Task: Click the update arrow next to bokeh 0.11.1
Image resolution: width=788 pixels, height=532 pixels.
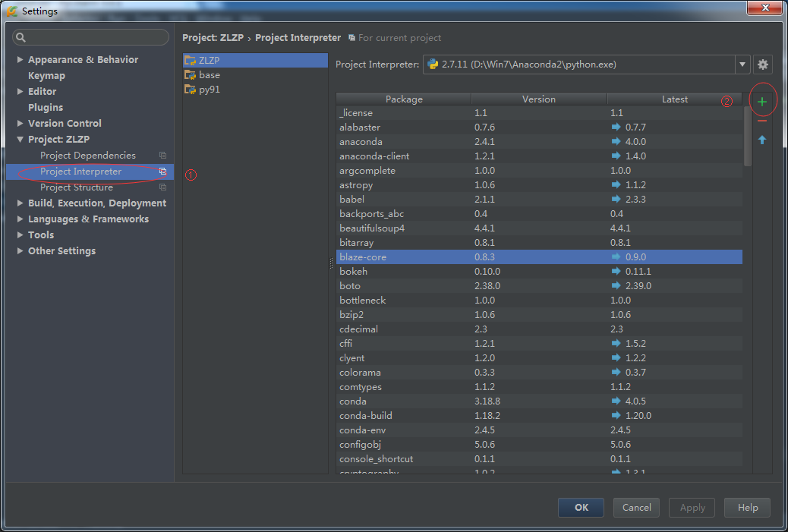Action: click(x=616, y=271)
